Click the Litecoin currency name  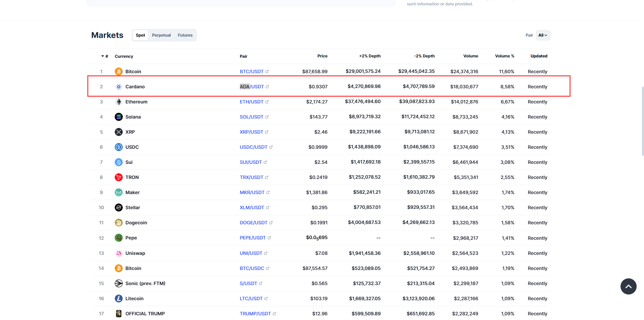coord(135,299)
